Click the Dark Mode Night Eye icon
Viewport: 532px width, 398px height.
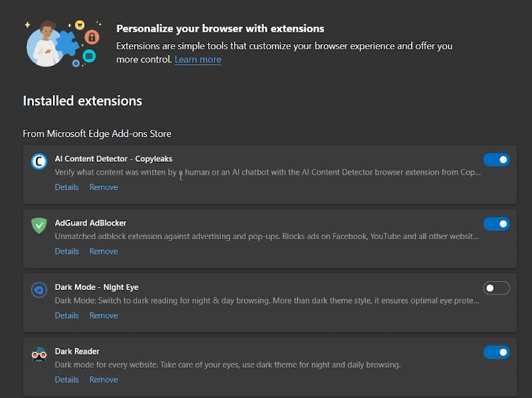tap(39, 290)
